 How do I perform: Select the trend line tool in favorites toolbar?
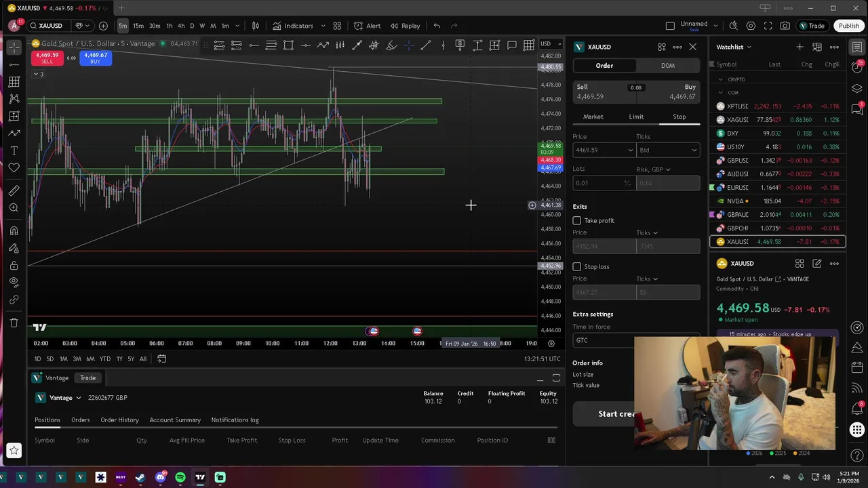(426, 45)
